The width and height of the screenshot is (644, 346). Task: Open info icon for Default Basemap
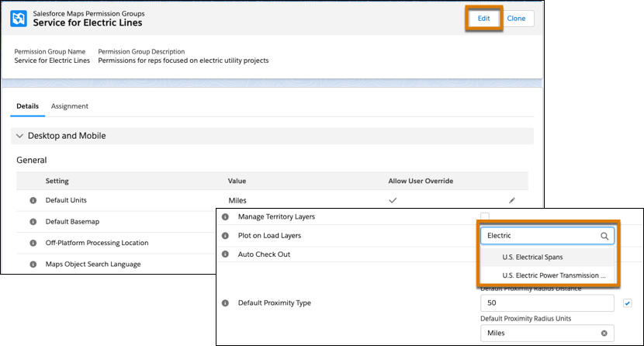33,222
